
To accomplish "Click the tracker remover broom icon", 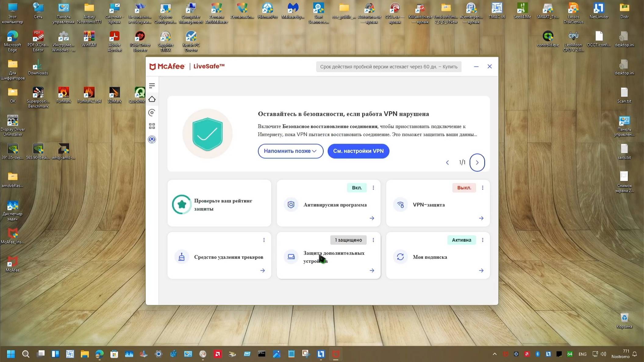I will pos(181,257).
